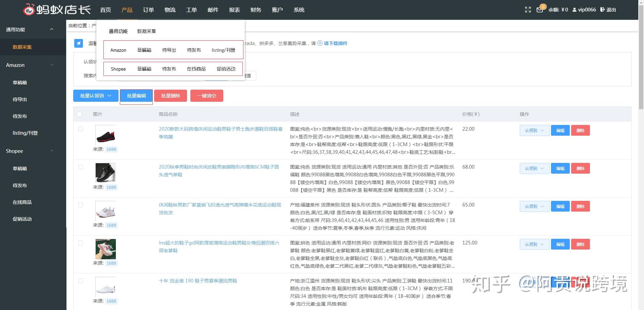The width and height of the screenshot is (644, 310).
Task: Open the 批量认领到 dropdown
Action: (96, 96)
